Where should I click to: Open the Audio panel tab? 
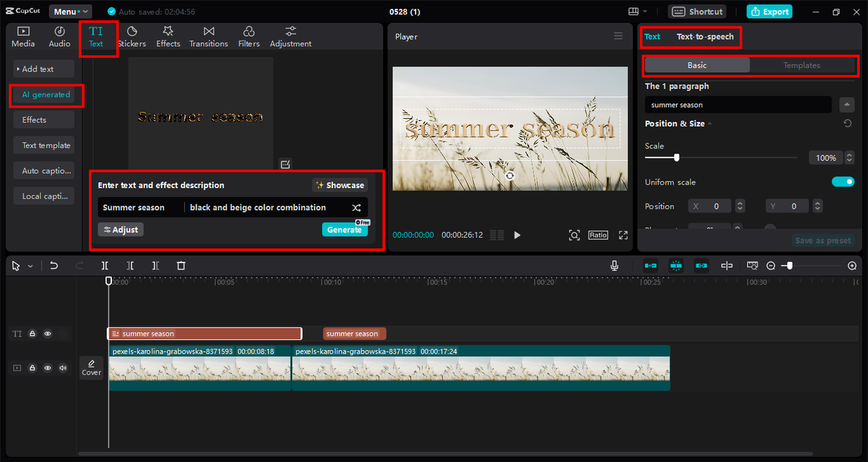[x=60, y=37]
